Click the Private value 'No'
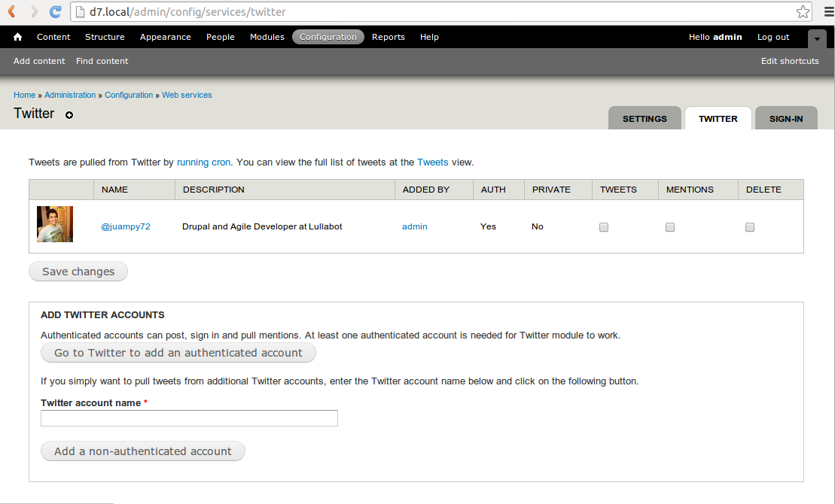This screenshot has height=504, width=835. pyautogui.click(x=538, y=226)
